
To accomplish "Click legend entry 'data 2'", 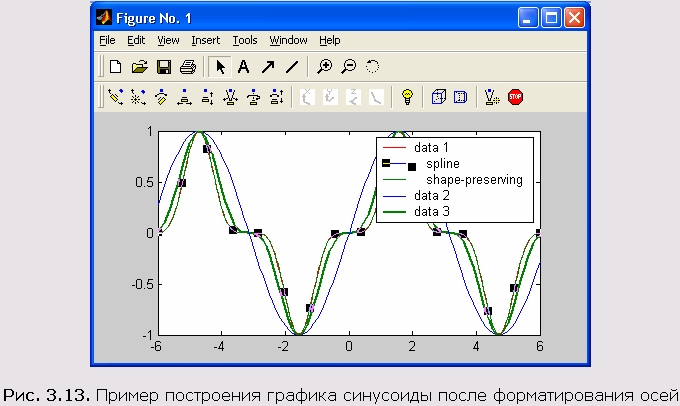I will (x=432, y=196).
